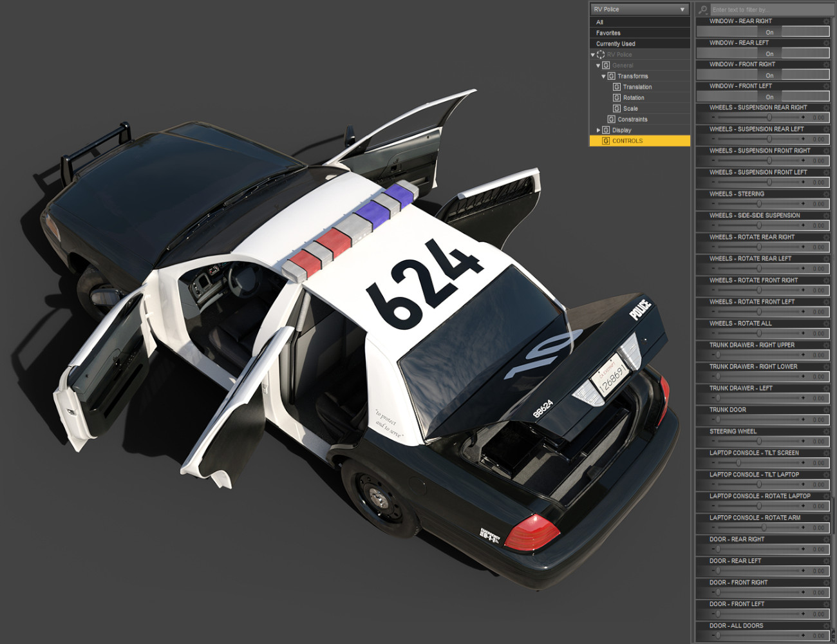
Task: Open settings gear for SUSPENSION REAR LEFT
Action: (827, 129)
